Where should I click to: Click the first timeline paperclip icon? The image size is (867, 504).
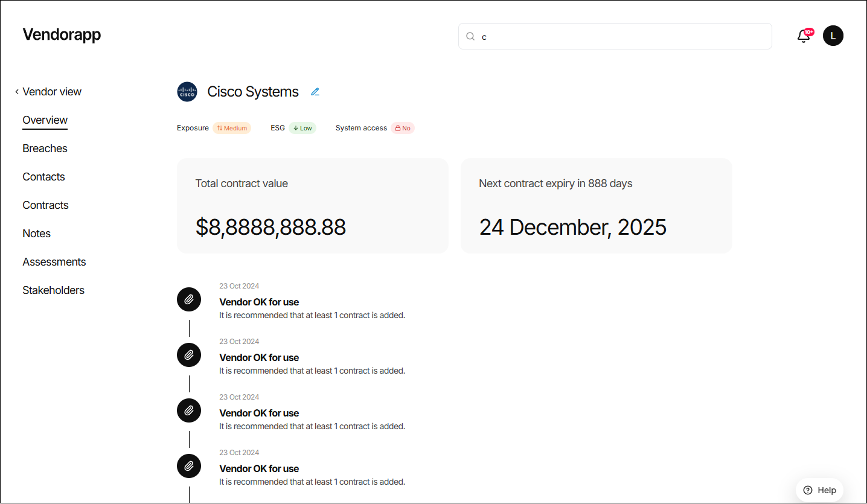pos(189,299)
